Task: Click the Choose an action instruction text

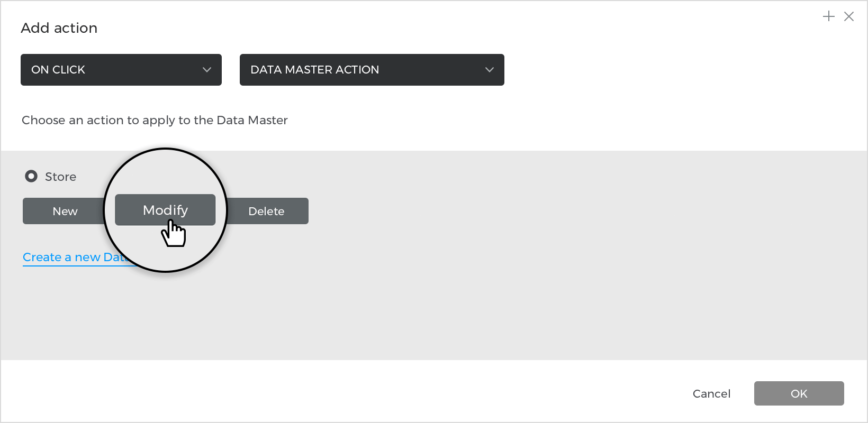Action: (155, 121)
